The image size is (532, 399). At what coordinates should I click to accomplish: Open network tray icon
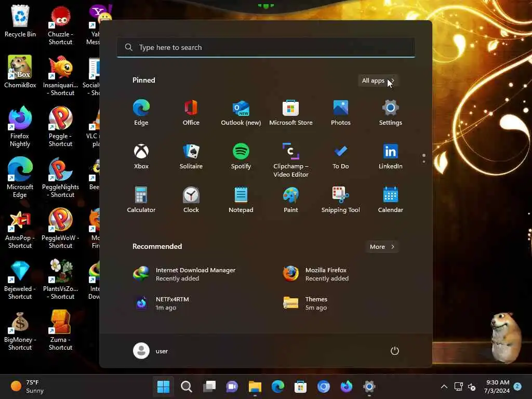458,387
